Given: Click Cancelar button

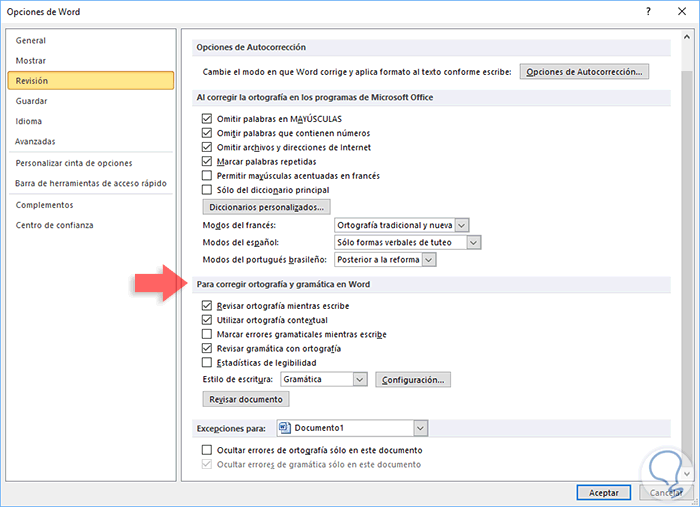Looking at the screenshot, I should coord(666,493).
